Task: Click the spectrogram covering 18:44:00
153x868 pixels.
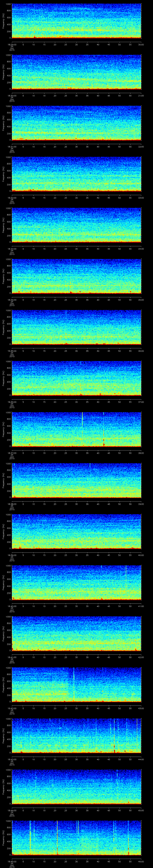Action: click(77, 787)
